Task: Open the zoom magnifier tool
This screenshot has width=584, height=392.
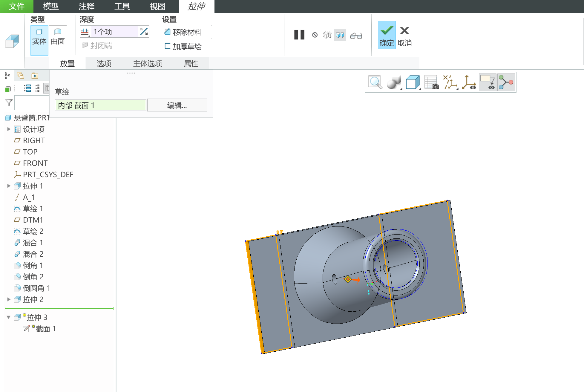Action: click(x=375, y=82)
